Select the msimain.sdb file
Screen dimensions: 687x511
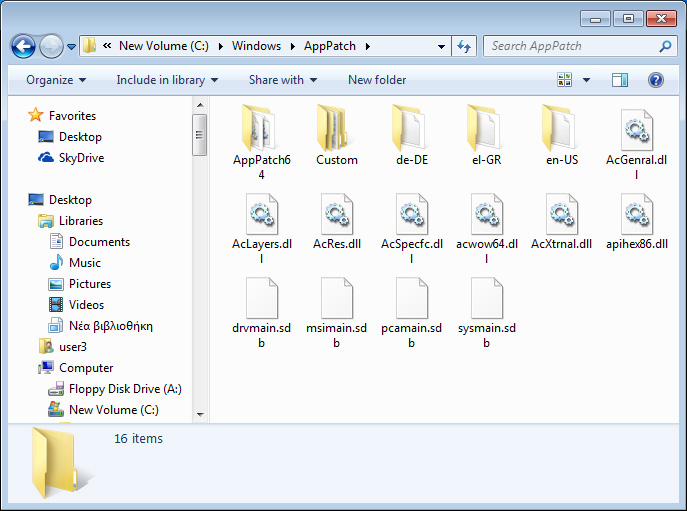(x=336, y=313)
